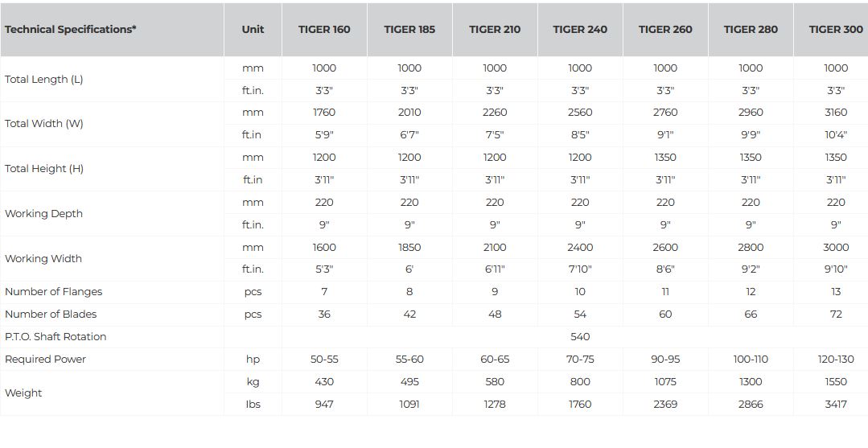868x448 pixels.
Task: Click the Total Length (L) row label
Action: click(x=44, y=80)
